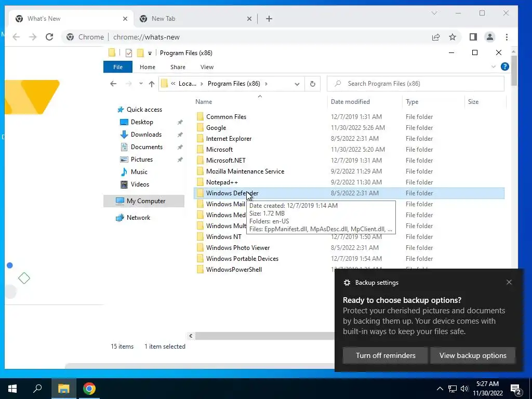Click the New folder quick access icon
The width and height of the screenshot is (532, 399).
tap(140, 53)
